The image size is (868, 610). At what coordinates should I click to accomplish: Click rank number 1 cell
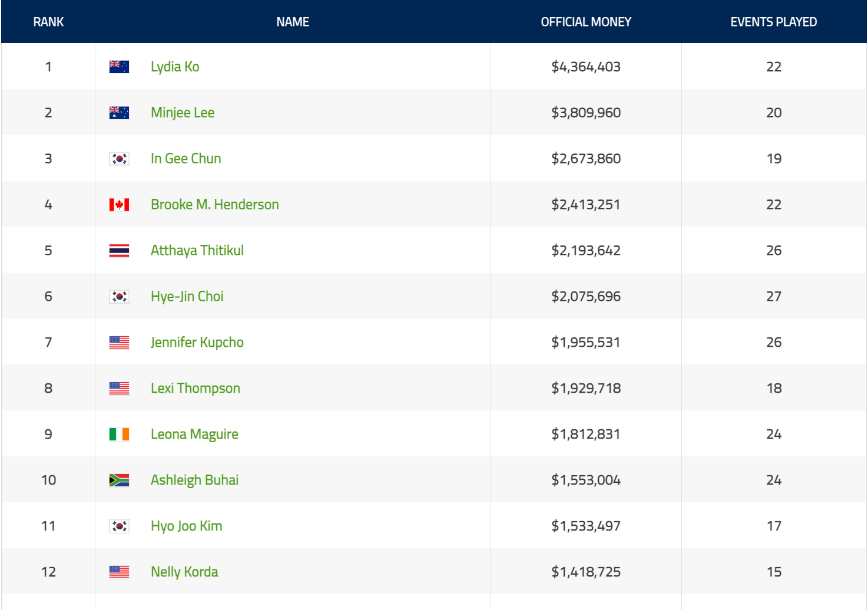click(48, 67)
